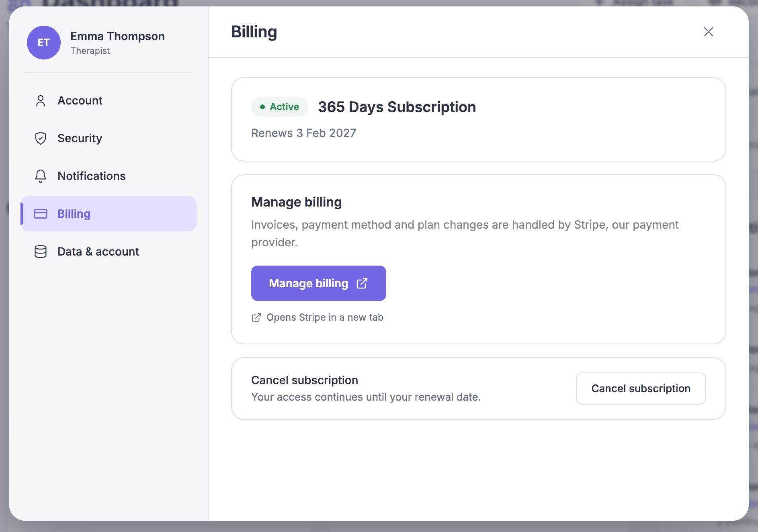Click the Renews 3 Feb 2027 text

304,133
